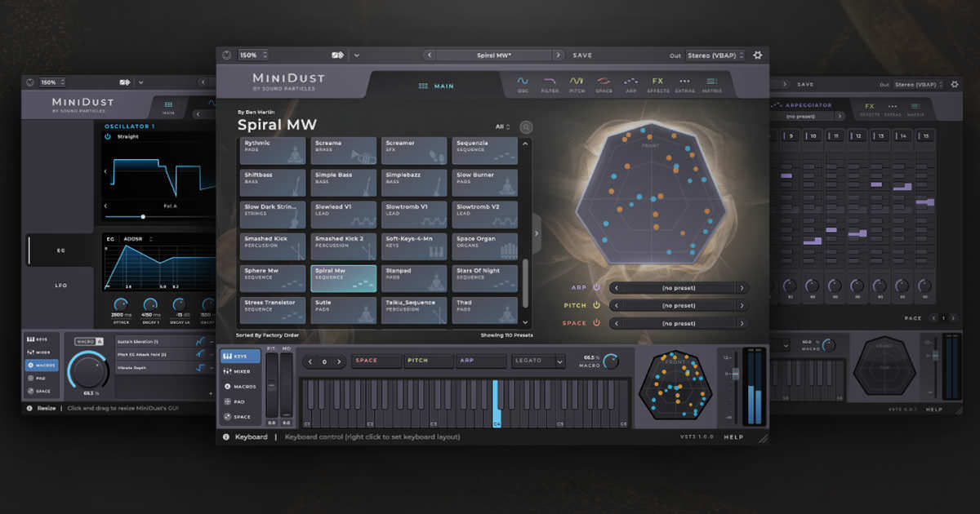980x514 pixels.
Task: Toggle the SPACE power button
Action: 596,323
